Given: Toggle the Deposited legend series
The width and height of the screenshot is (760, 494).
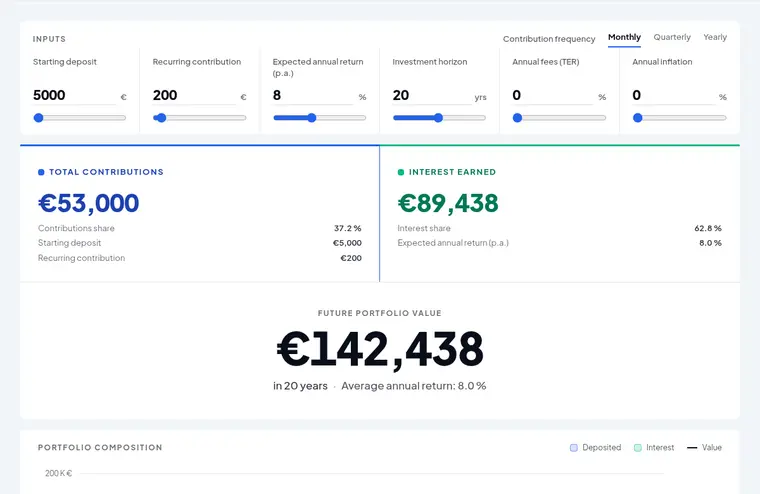Looking at the screenshot, I should tap(595, 447).
